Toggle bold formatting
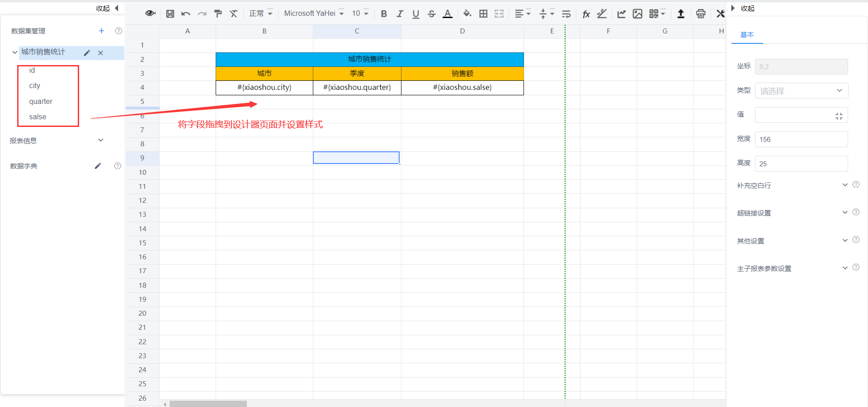Image resolution: width=868 pixels, height=407 pixels. [384, 14]
